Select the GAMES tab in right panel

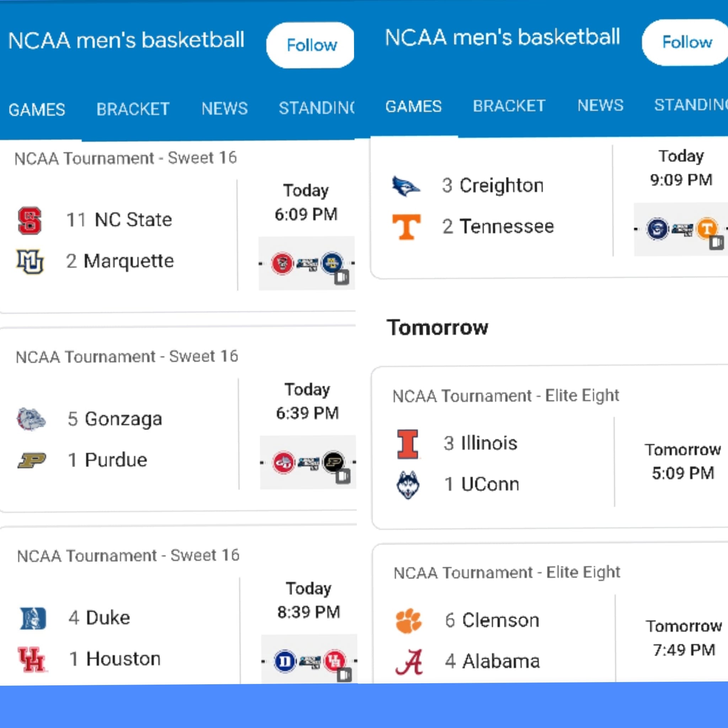(x=413, y=106)
